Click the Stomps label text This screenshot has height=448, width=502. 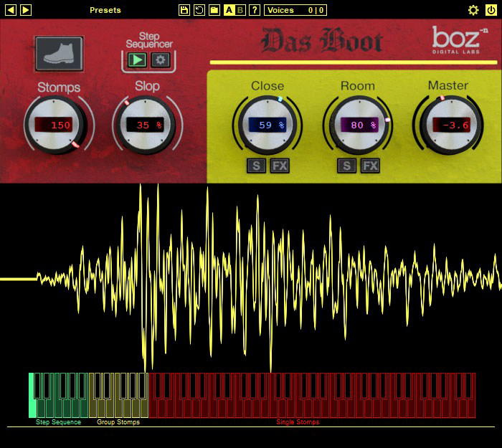[59, 87]
